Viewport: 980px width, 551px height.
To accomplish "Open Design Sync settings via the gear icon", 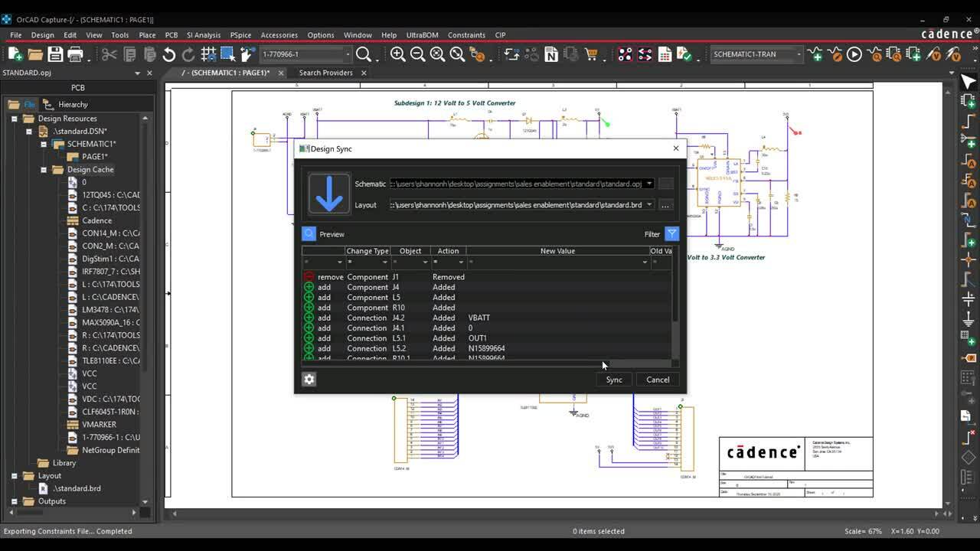I will click(x=309, y=379).
